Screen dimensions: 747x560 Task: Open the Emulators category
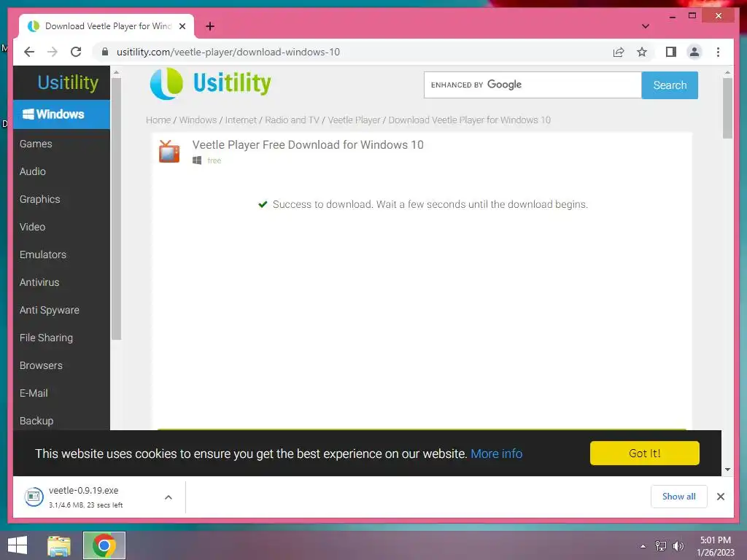click(x=43, y=254)
